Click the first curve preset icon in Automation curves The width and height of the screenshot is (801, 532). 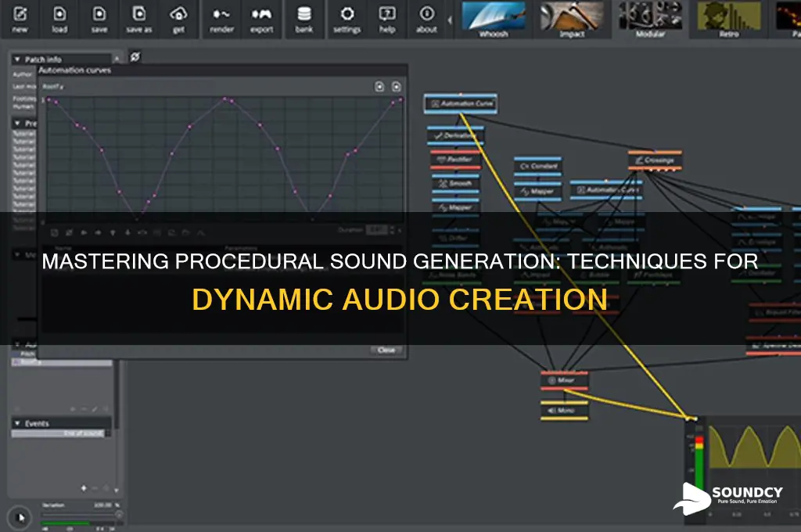379,86
